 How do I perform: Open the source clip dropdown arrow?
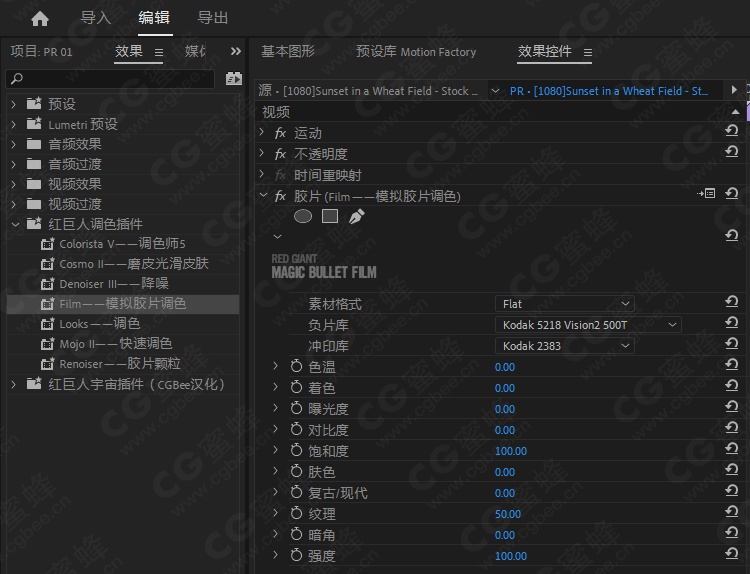496,91
